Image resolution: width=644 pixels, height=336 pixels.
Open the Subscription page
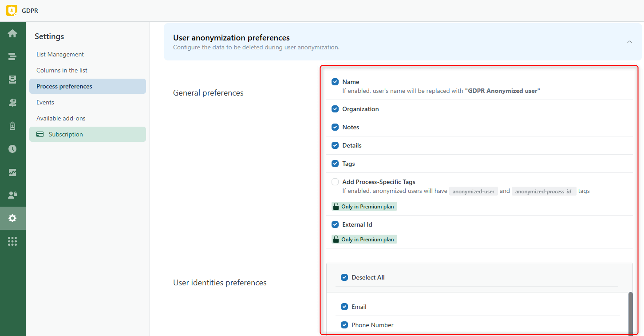[x=87, y=134]
